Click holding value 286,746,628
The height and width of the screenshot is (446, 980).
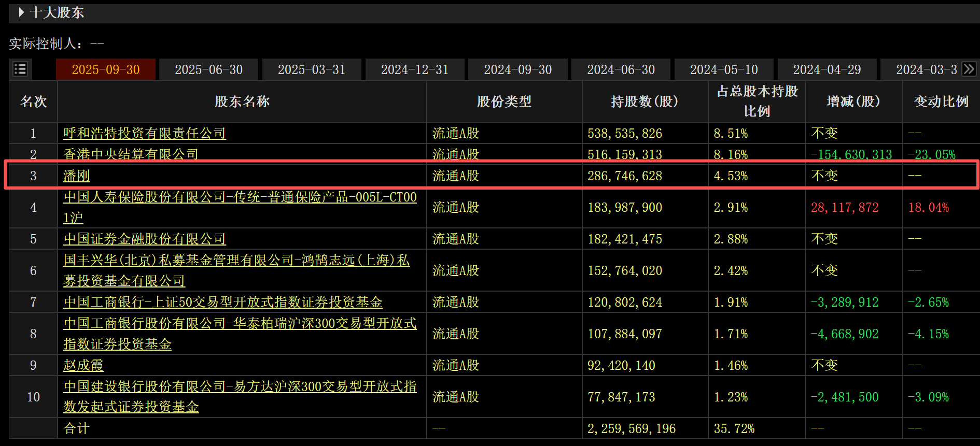point(625,176)
